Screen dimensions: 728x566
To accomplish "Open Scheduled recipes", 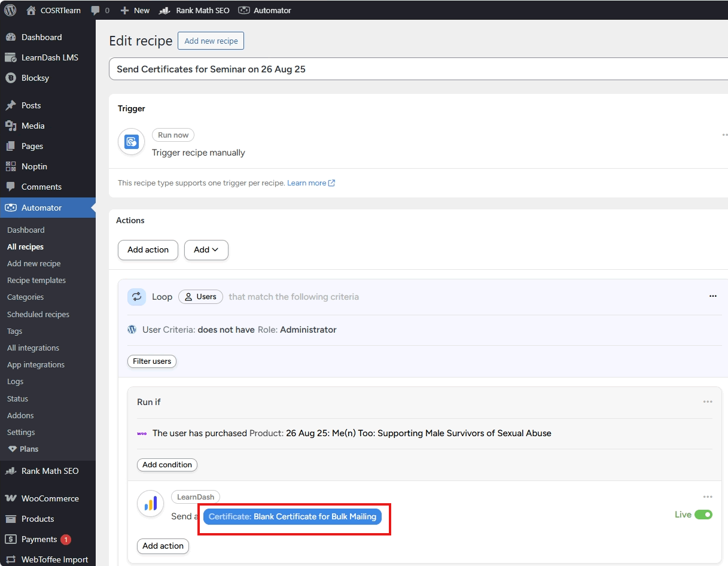I will 38,314.
